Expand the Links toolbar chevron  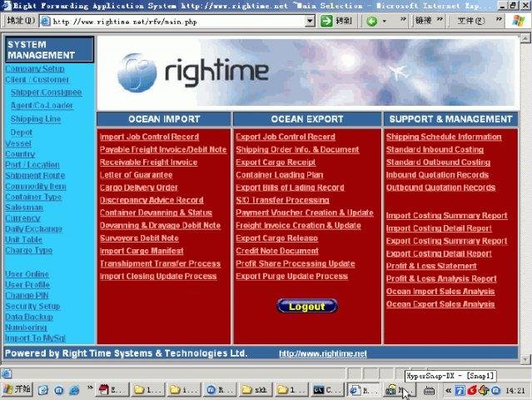pos(440,20)
